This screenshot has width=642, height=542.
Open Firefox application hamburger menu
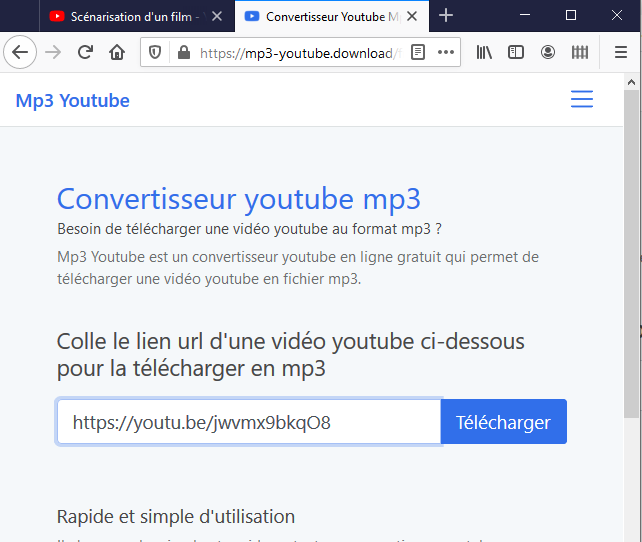coord(621,52)
